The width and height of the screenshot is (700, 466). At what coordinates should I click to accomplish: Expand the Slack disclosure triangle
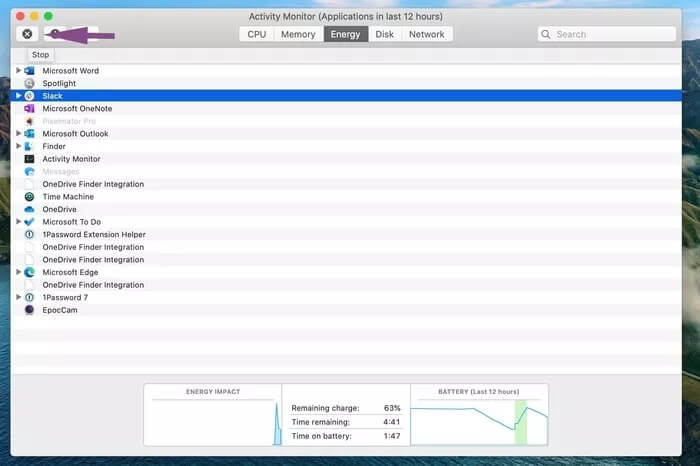[19, 96]
